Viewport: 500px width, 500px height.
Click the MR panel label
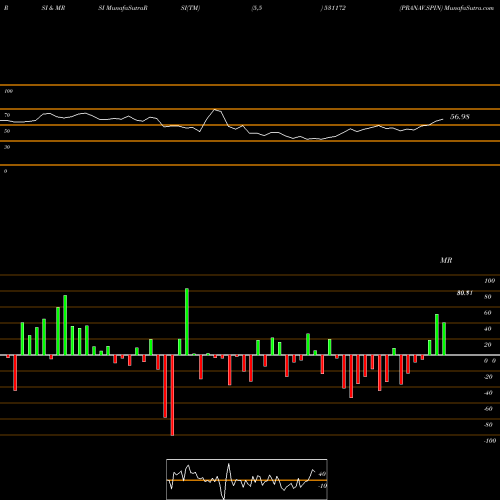pyautogui.click(x=446, y=260)
